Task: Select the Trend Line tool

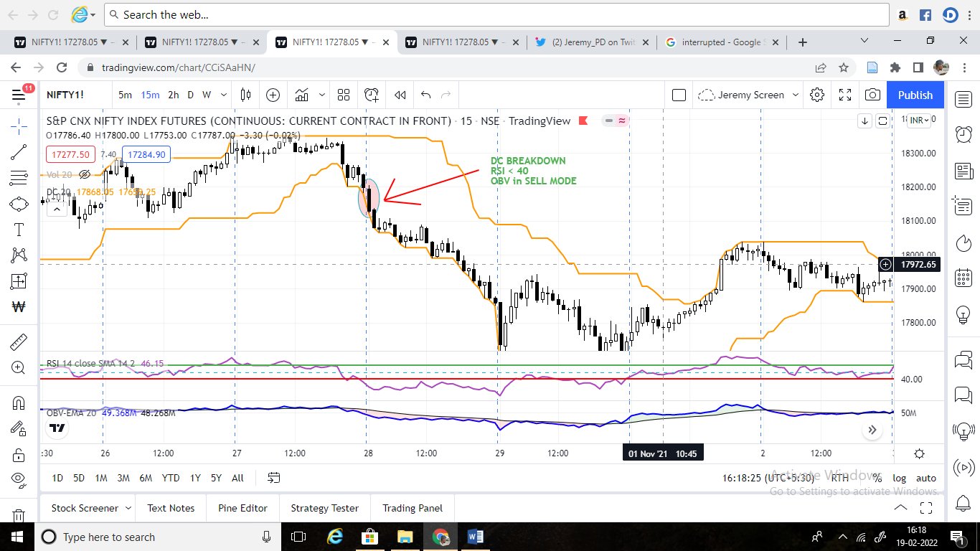Action: click(x=18, y=151)
